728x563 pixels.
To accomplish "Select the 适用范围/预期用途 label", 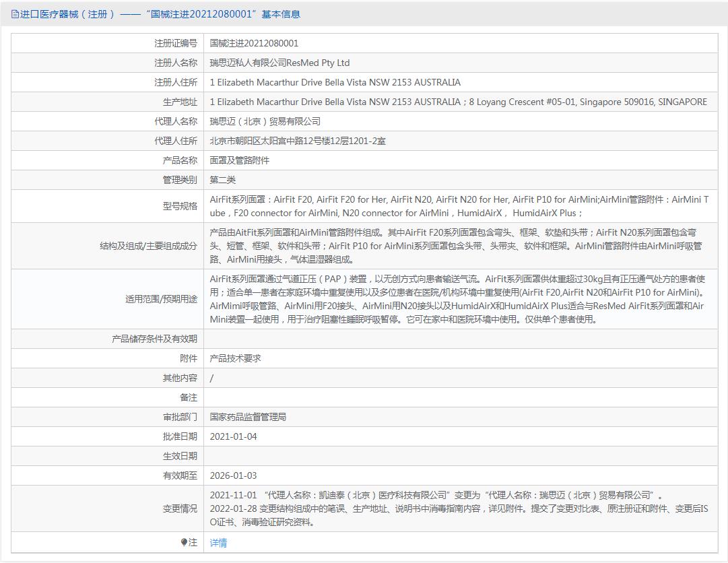I will coord(161,299).
